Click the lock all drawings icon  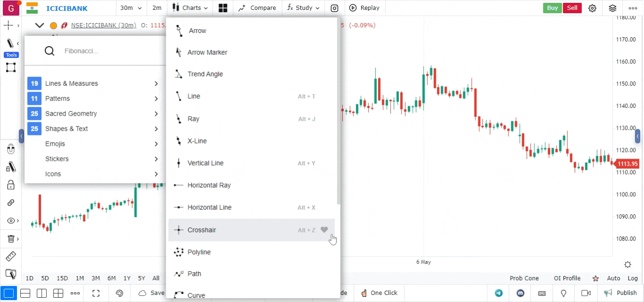(x=10, y=185)
